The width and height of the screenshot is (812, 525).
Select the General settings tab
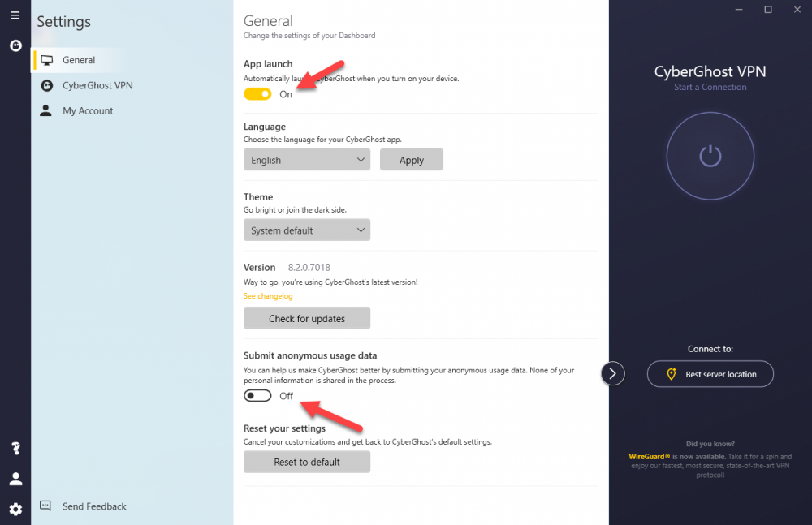tap(78, 60)
